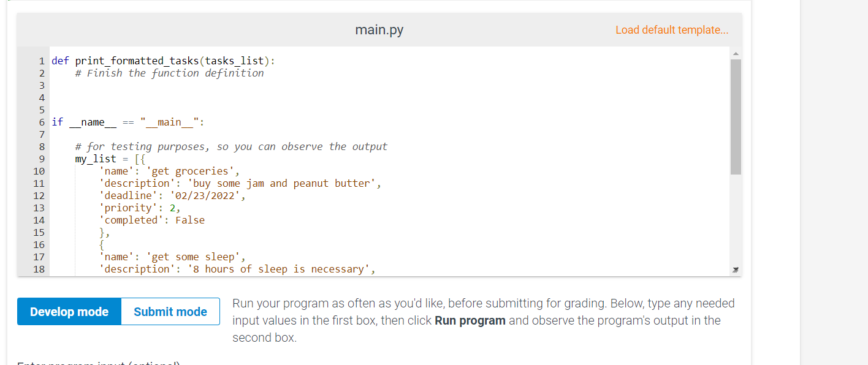
Task: Select the Develop mode tab
Action: 69,311
